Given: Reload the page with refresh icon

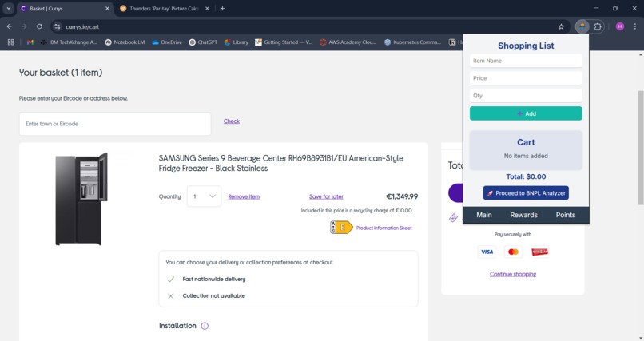Looking at the screenshot, I should coord(39,26).
